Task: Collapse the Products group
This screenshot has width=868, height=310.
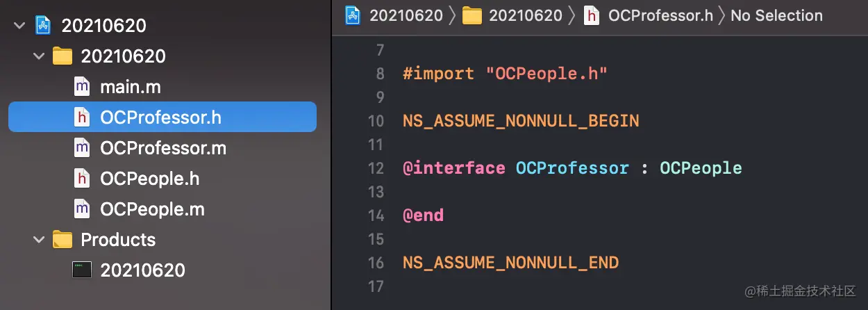Action: pos(37,240)
